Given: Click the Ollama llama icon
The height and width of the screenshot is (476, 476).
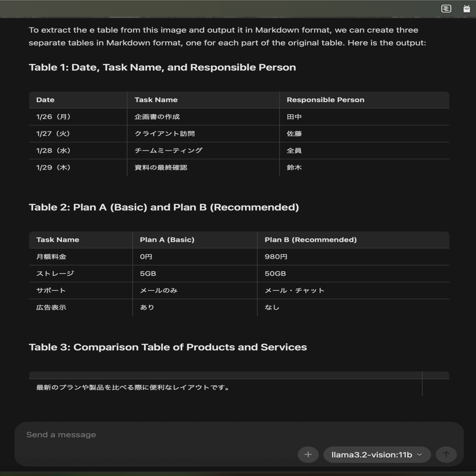Looking at the screenshot, I should coord(466,9).
